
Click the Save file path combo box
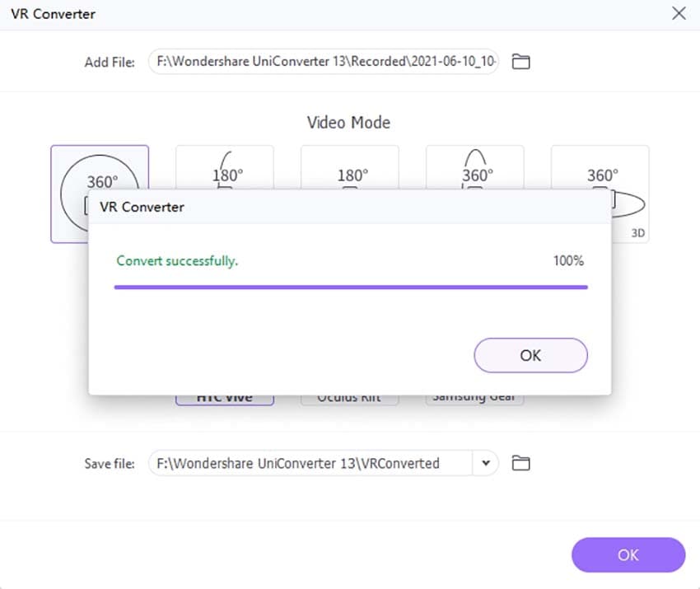tap(311, 463)
